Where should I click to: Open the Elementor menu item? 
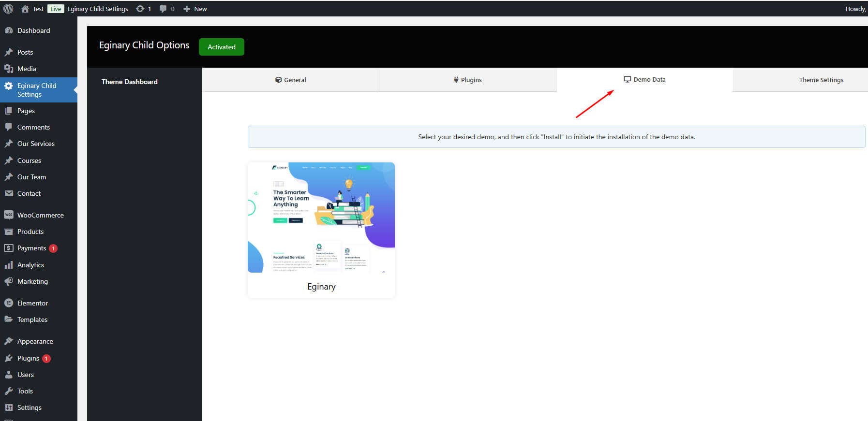tap(32, 303)
